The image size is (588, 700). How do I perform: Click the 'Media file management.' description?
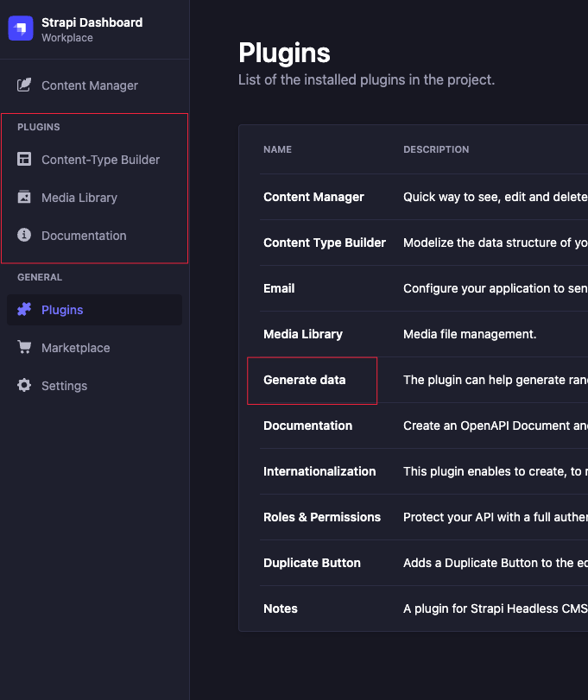pos(470,334)
